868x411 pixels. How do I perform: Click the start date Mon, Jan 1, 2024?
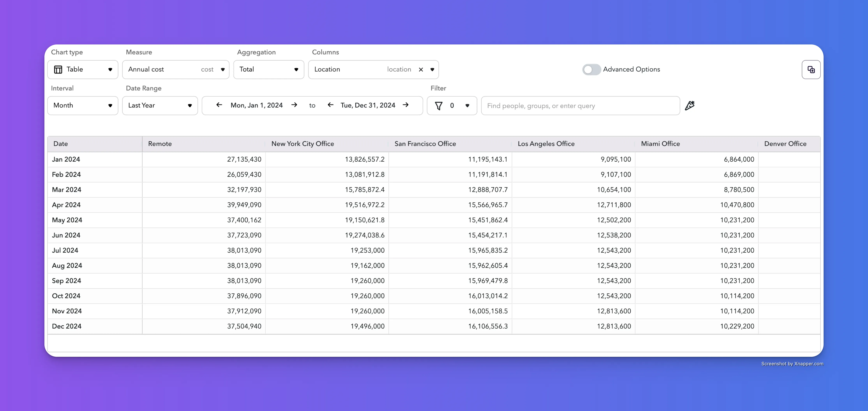pyautogui.click(x=256, y=105)
